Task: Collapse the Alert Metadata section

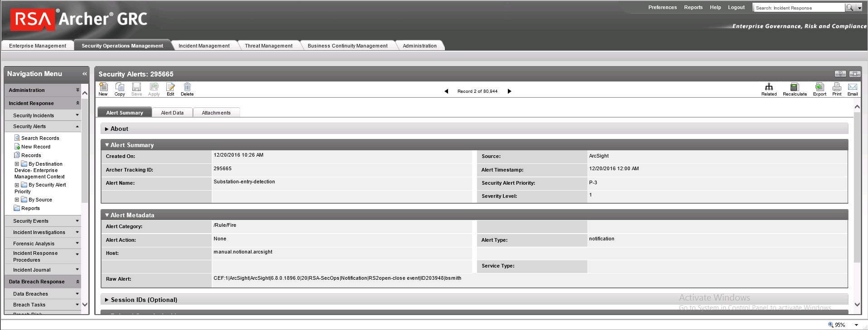Action: click(107, 215)
